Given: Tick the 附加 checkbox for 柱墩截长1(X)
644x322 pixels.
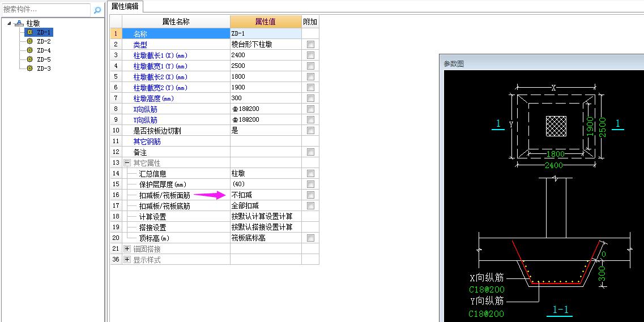Looking at the screenshot, I should click(310, 55).
